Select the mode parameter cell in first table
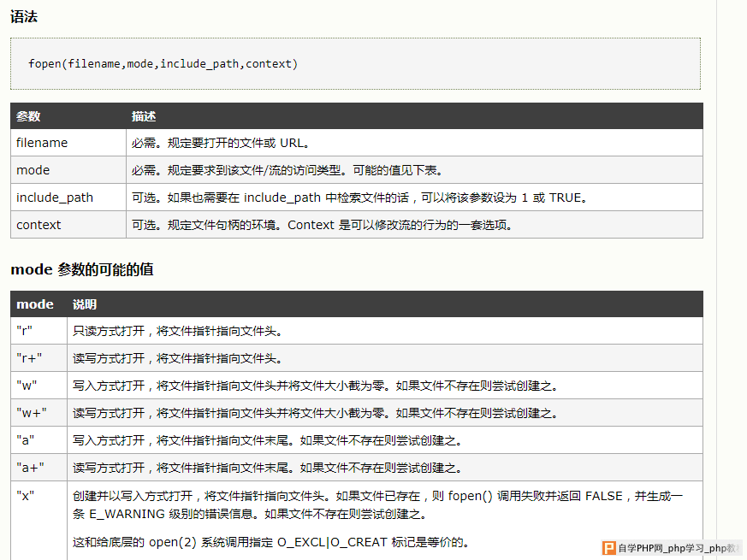Image resolution: width=747 pixels, height=560 pixels. [68, 170]
